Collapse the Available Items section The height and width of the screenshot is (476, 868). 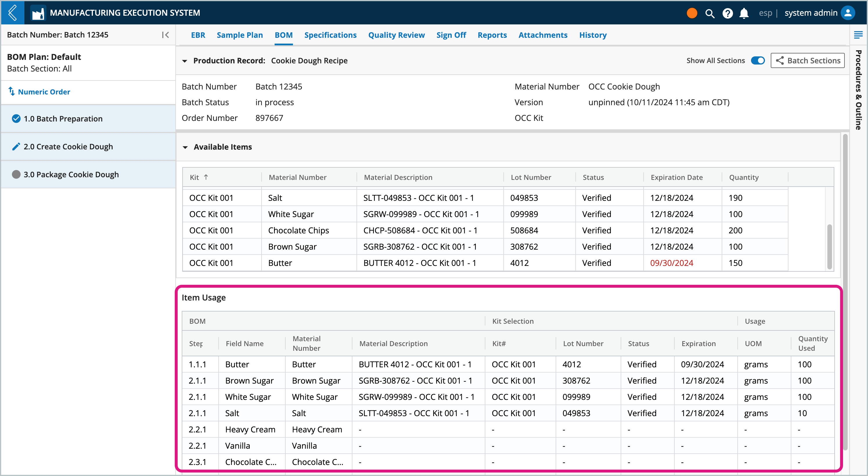click(x=185, y=147)
